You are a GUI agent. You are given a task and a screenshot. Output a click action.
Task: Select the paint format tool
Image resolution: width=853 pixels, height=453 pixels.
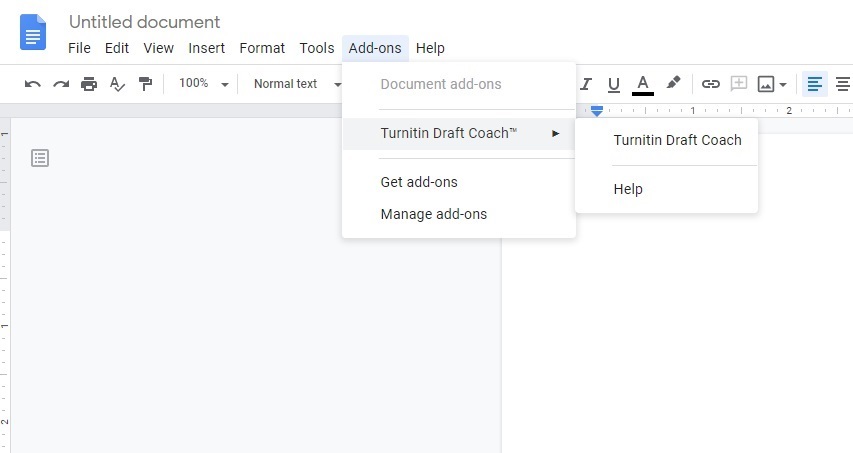145,84
